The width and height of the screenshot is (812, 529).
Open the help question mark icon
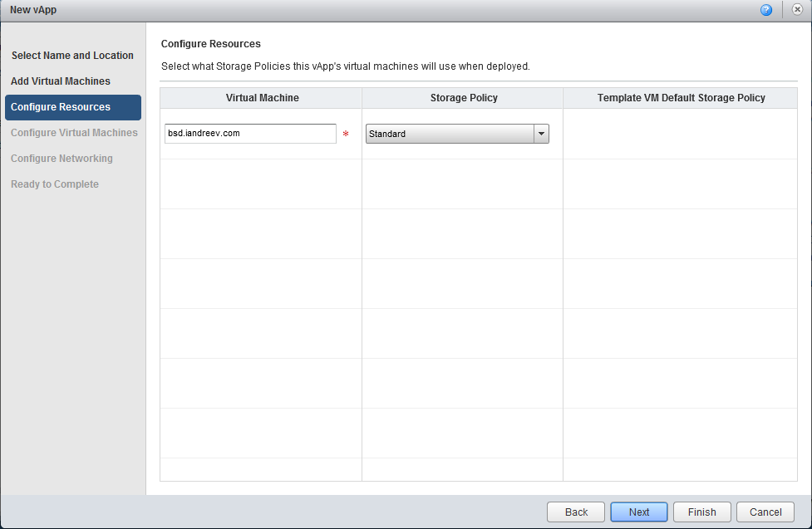pyautogui.click(x=766, y=10)
